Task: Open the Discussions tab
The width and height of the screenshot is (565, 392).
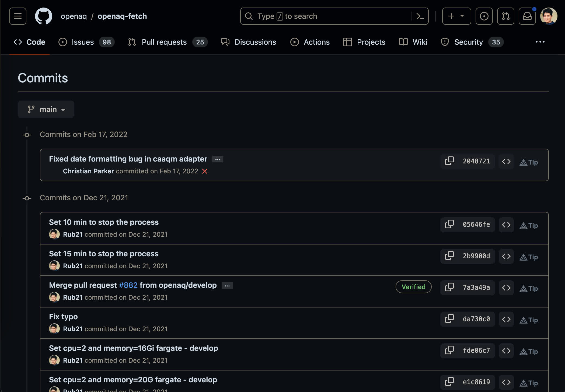Action: click(x=248, y=42)
